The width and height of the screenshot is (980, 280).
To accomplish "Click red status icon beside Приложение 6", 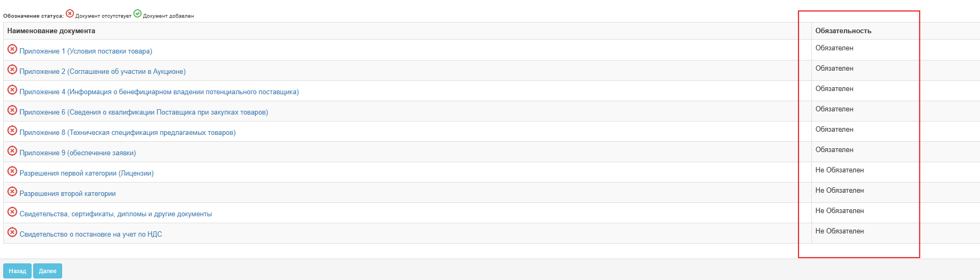I will 12,110.
